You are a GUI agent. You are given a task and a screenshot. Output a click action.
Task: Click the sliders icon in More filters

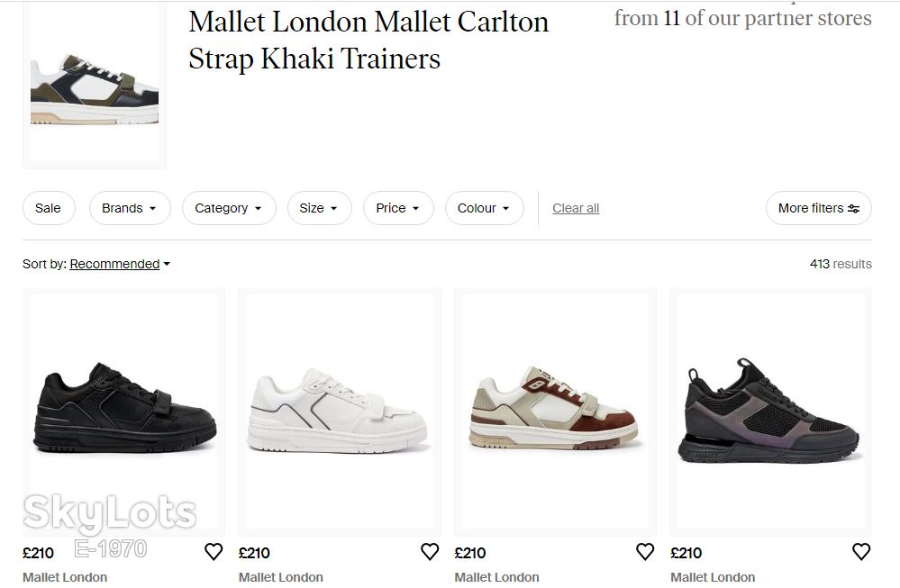coord(853,208)
